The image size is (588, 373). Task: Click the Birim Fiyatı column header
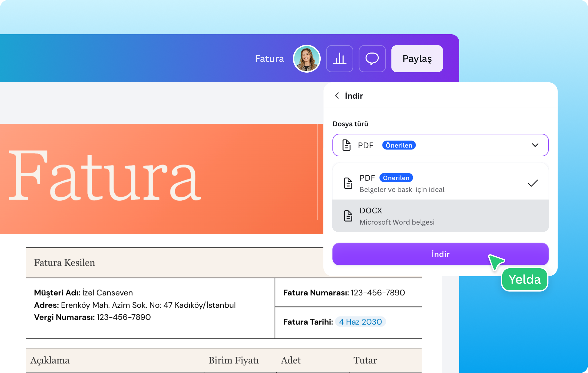tap(234, 360)
